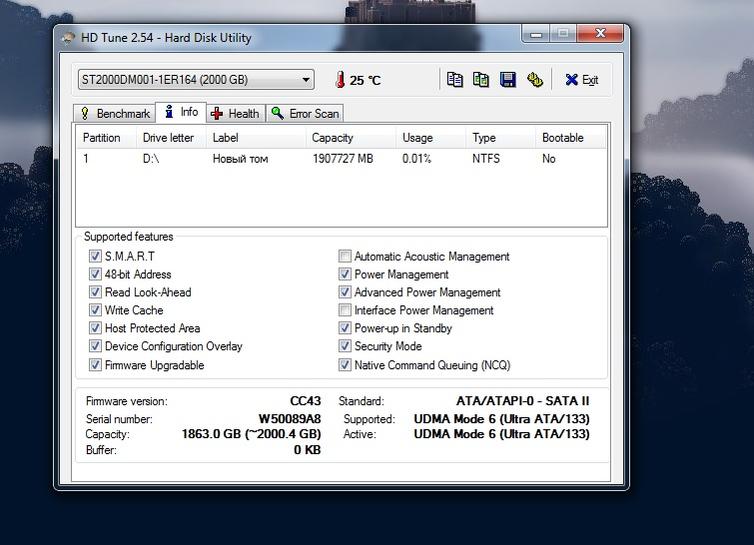Screen dimensions: 754x545
Task: Click the 25 °C temperature reading
Action: coord(365,80)
